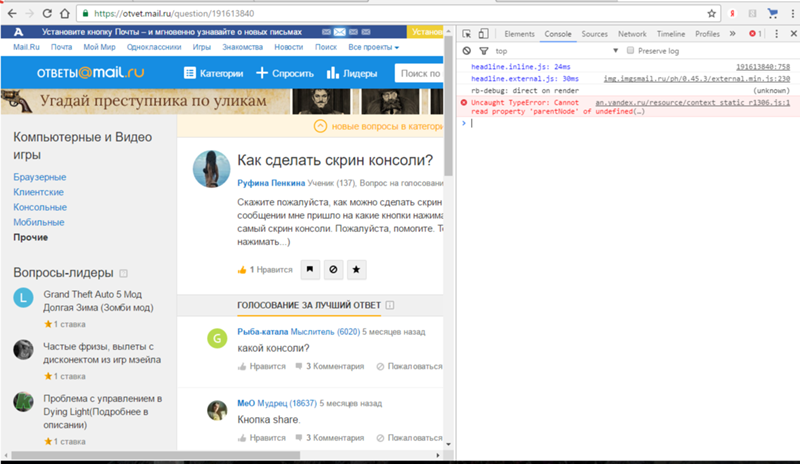Click the Mail.Ru A logo in top bar

(x=18, y=32)
